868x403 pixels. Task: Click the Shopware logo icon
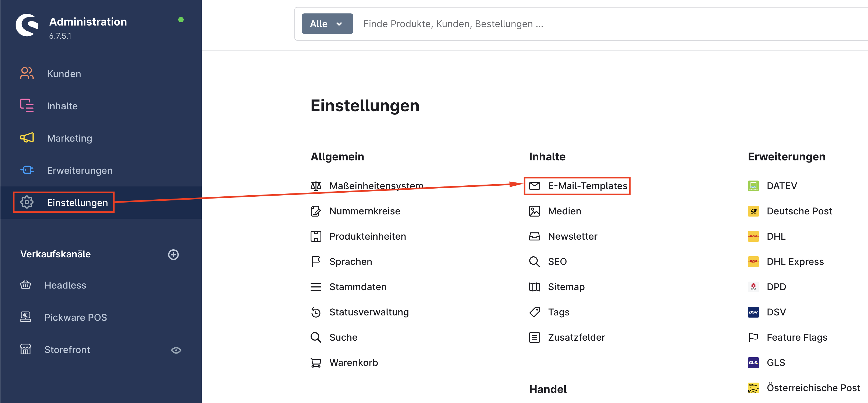pos(27,25)
